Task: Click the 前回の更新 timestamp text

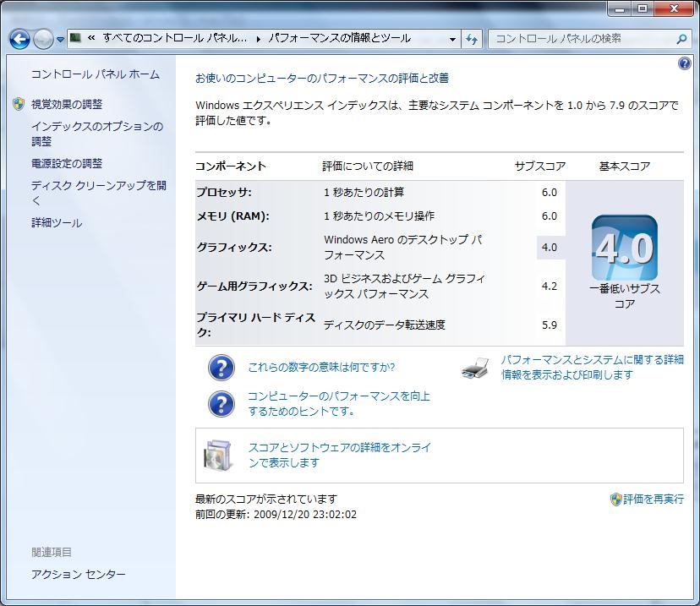Action: tap(276, 515)
